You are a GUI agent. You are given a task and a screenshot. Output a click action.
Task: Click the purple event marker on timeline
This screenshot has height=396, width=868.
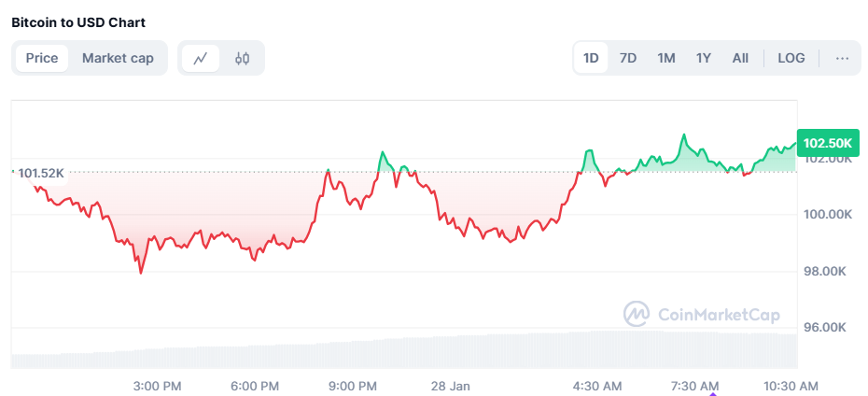(x=714, y=393)
